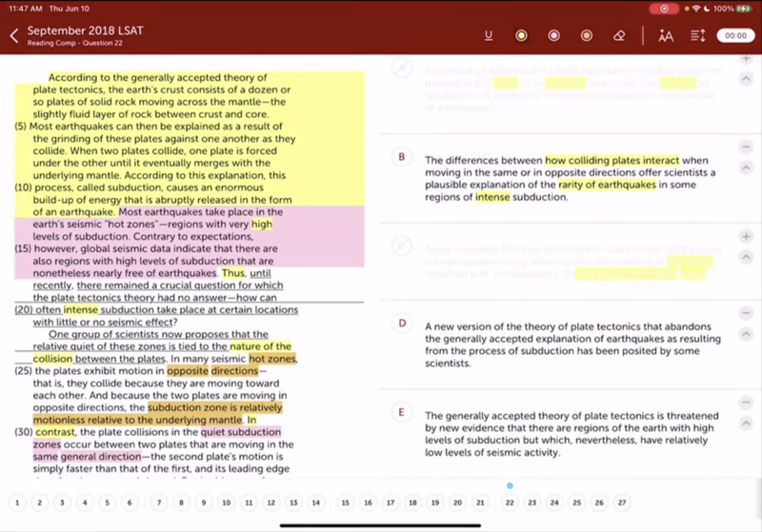The height and width of the screenshot is (532, 762).
Task: Choose the pink highlighter color
Action: 553,36
